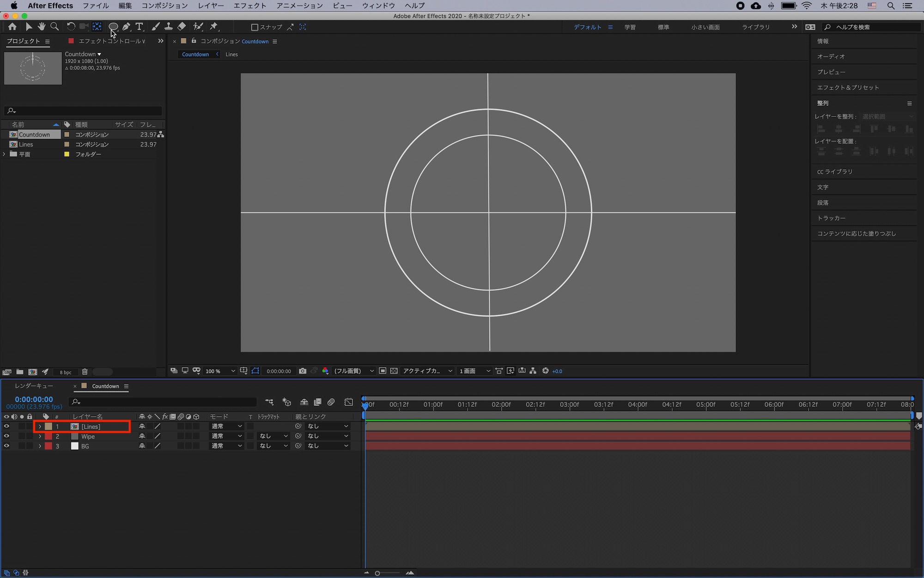
Task: Select the Hand tool
Action: tap(42, 27)
